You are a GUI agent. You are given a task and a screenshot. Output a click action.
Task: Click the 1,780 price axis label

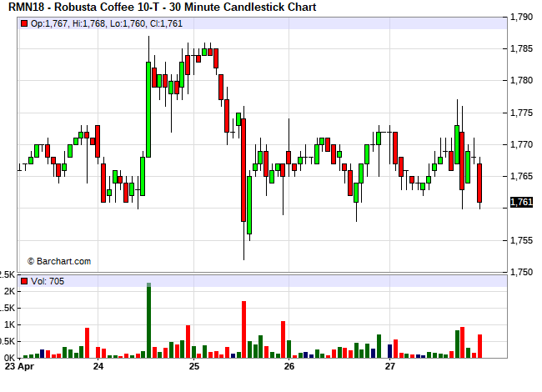click(521, 81)
